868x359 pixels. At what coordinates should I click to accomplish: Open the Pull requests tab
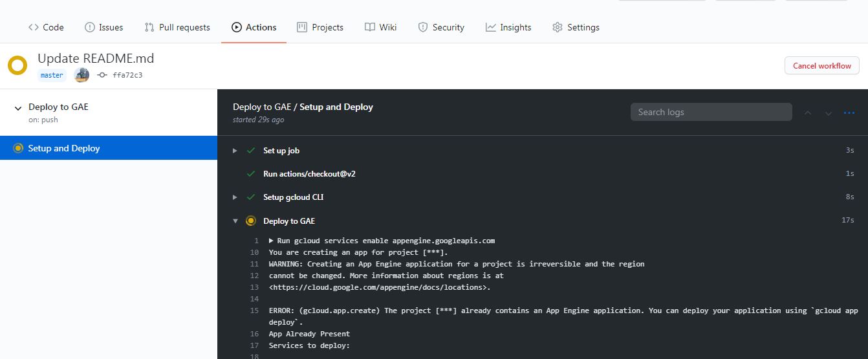177,27
